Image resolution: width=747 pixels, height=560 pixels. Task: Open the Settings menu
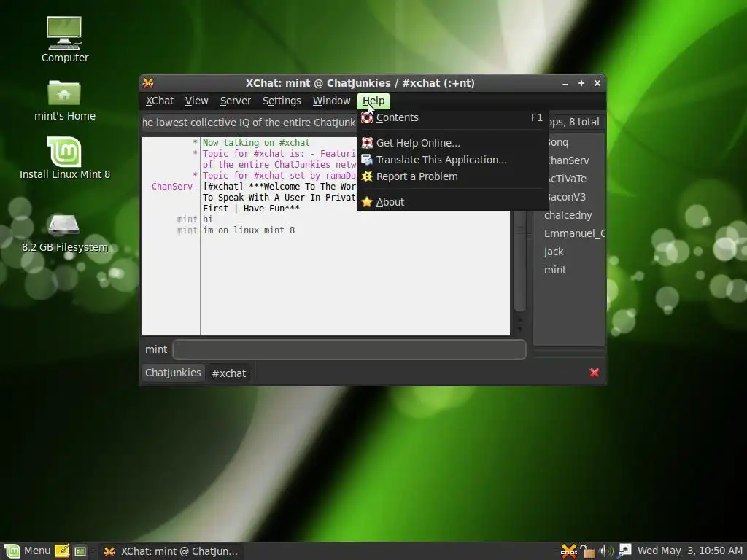(282, 101)
